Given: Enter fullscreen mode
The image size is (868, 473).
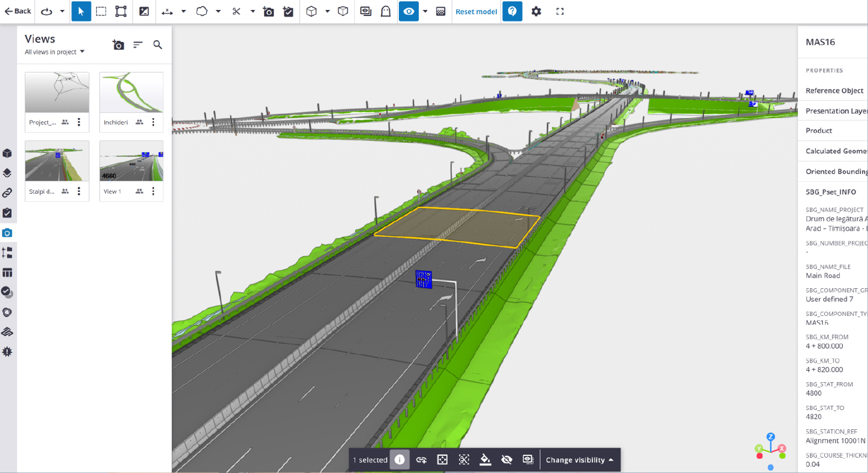Looking at the screenshot, I should 560,11.
